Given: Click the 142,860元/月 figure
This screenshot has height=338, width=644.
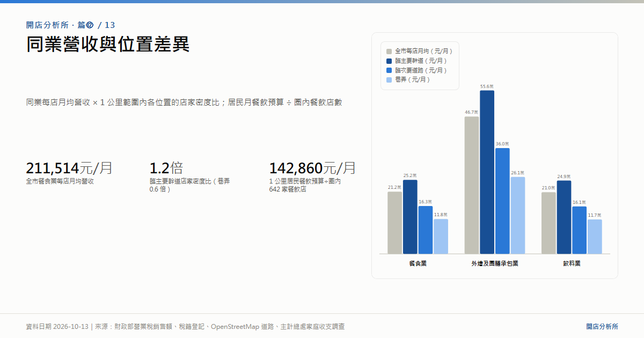Looking at the screenshot, I should pos(313,168).
